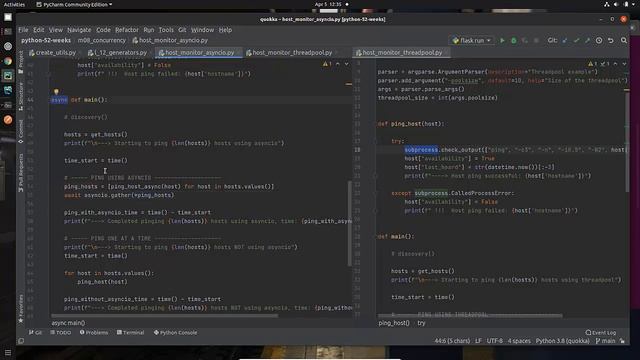Toggle the TODO tool window
640x360 pixels.
click(x=60, y=332)
